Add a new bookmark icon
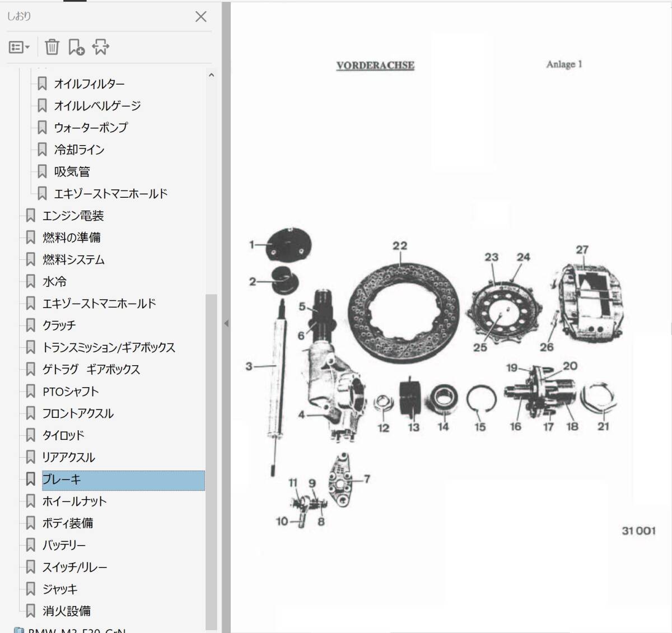The height and width of the screenshot is (633, 672). [x=76, y=47]
